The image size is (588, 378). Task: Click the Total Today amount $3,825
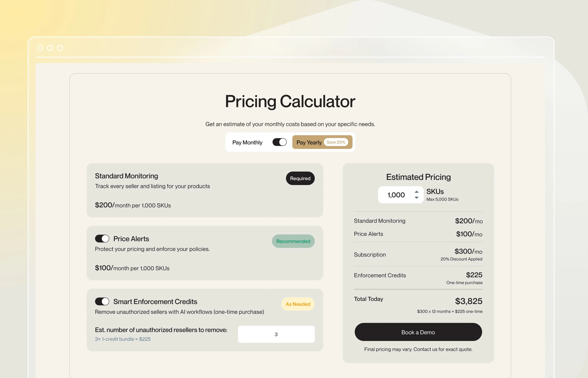tap(469, 301)
